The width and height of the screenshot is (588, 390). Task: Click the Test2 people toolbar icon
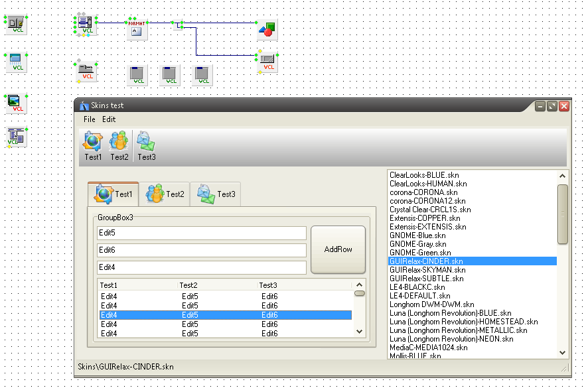click(x=119, y=141)
